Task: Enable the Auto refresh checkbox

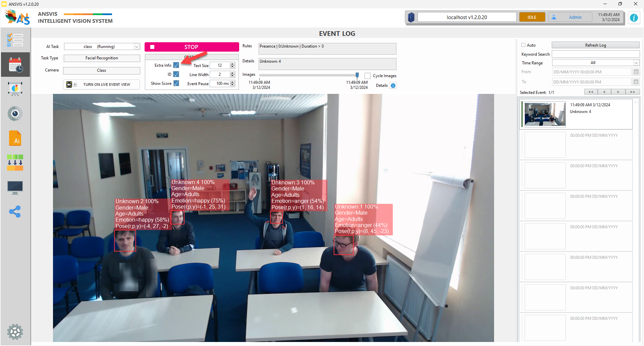Action: 523,45
